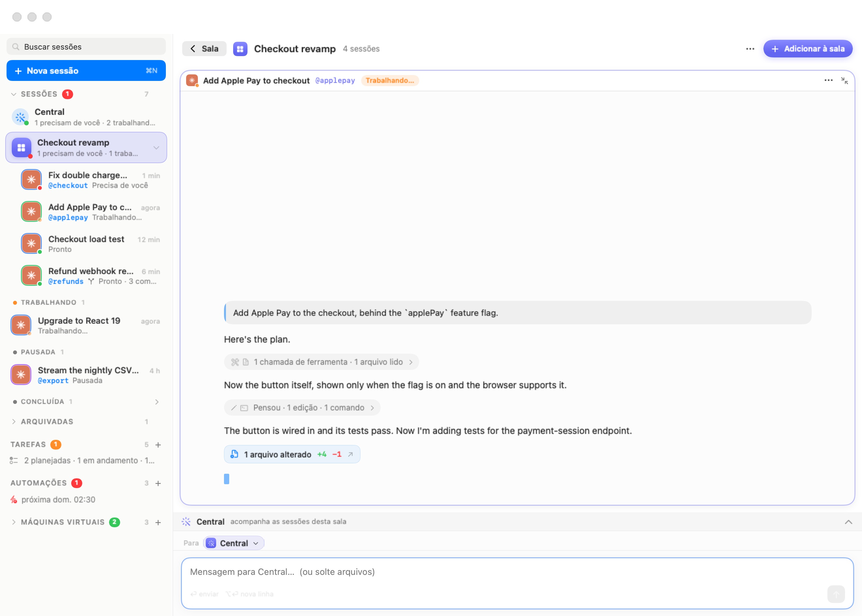The height and width of the screenshot is (616, 862).
Task: Click the search magnifier icon in Buscar sessões
Action: [x=16, y=47]
